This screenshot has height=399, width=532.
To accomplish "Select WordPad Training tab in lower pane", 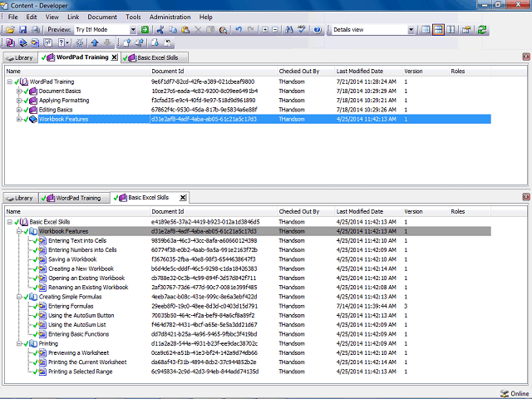I will [x=74, y=198].
